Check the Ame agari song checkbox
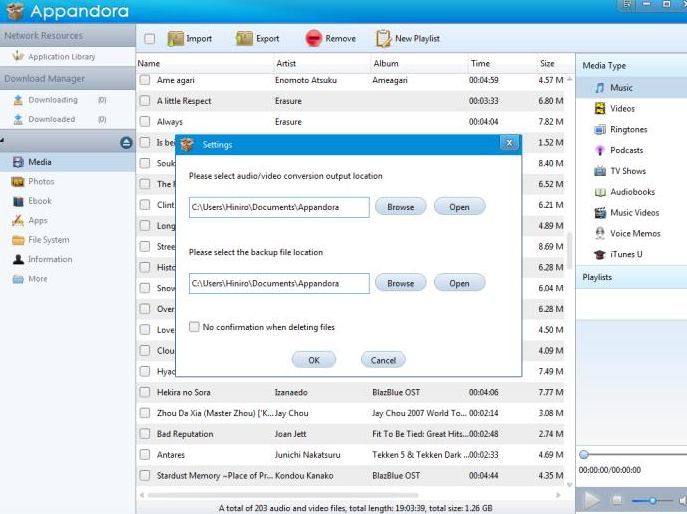This screenshot has height=514, width=687. click(x=145, y=80)
